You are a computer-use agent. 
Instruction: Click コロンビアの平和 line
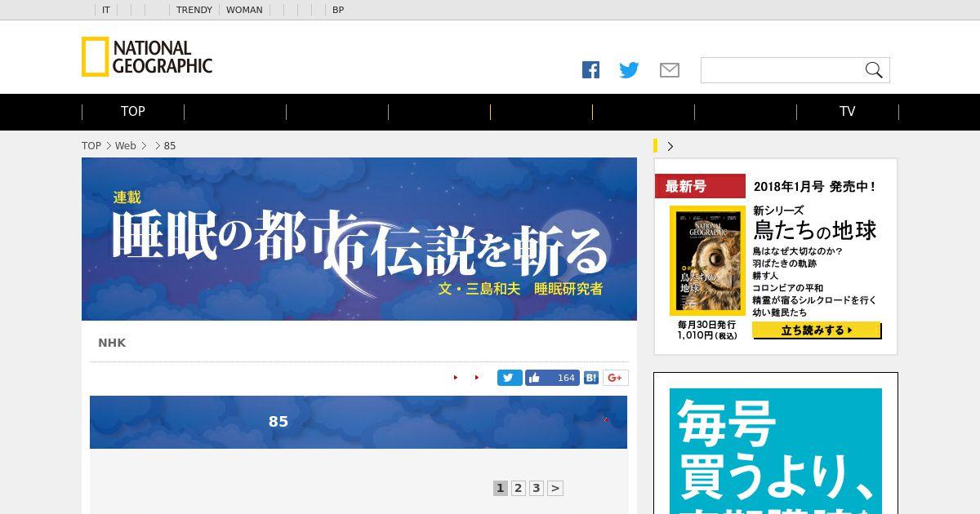tap(787, 288)
